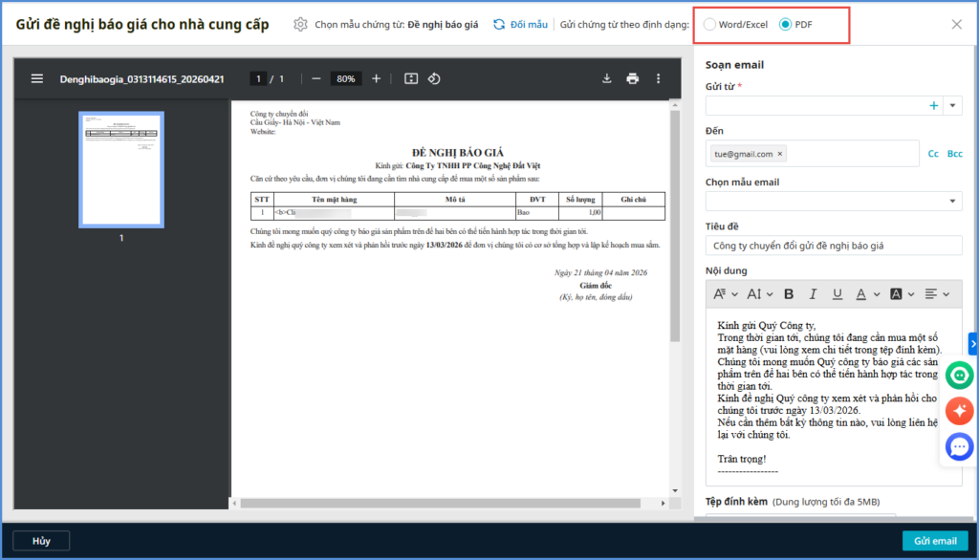Select the Word/Excel format option
The height and width of the screenshot is (560, 979).
click(709, 24)
